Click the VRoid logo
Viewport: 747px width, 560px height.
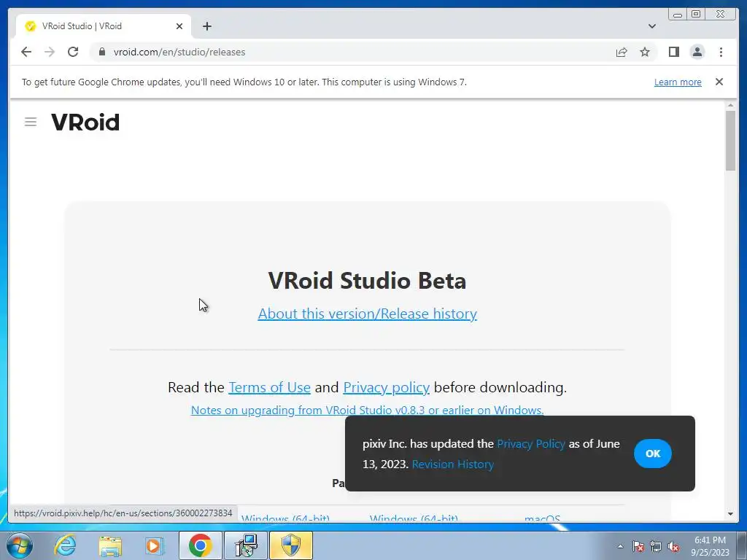click(x=85, y=122)
